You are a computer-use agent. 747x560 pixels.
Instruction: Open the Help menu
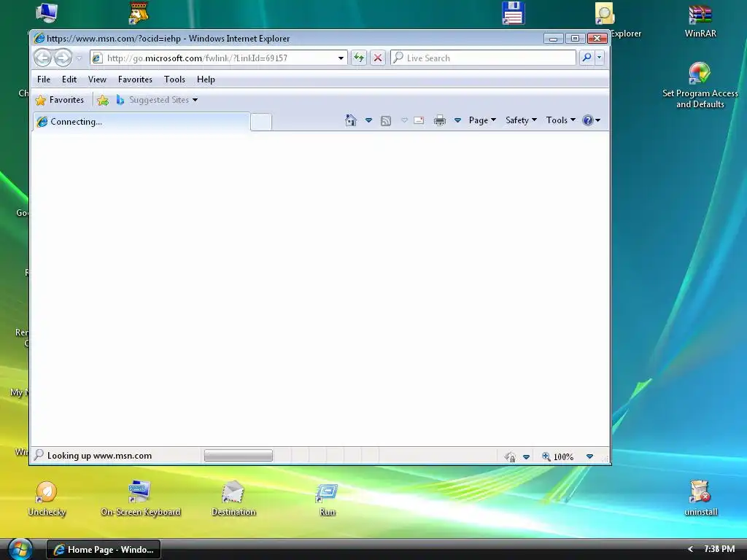206,79
